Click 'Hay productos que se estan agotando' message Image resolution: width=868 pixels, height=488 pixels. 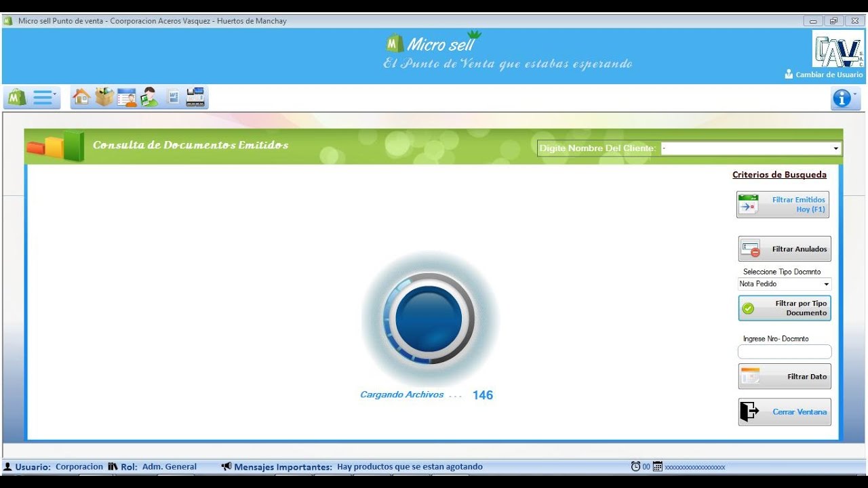pos(410,467)
